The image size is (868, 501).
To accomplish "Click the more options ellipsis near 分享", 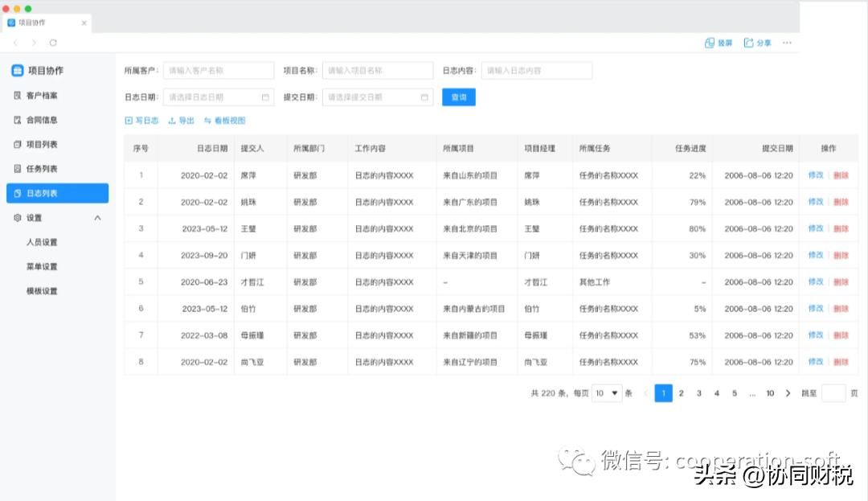I will pyautogui.click(x=785, y=43).
